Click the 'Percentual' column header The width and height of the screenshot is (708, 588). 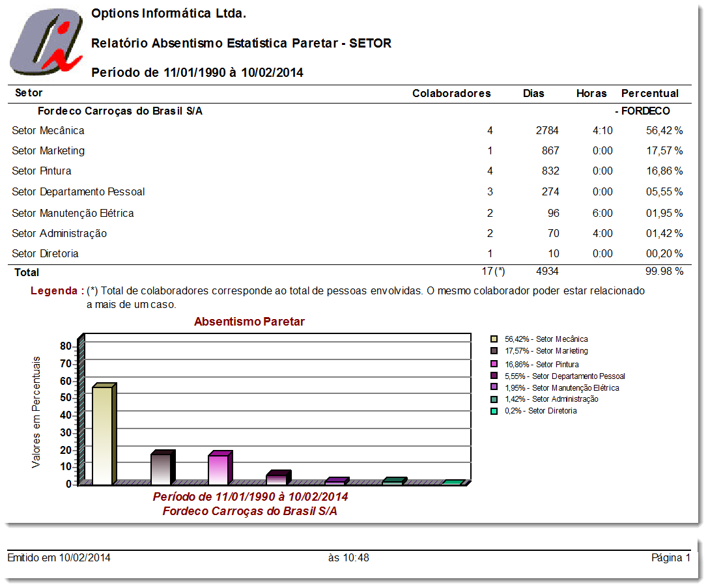click(650, 93)
